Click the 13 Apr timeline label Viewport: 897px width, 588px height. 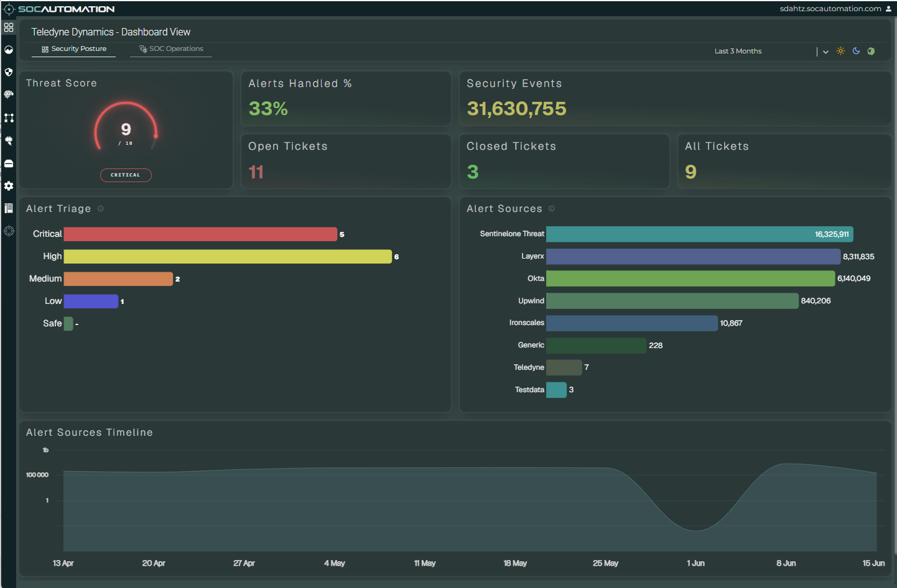tap(63, 563)
